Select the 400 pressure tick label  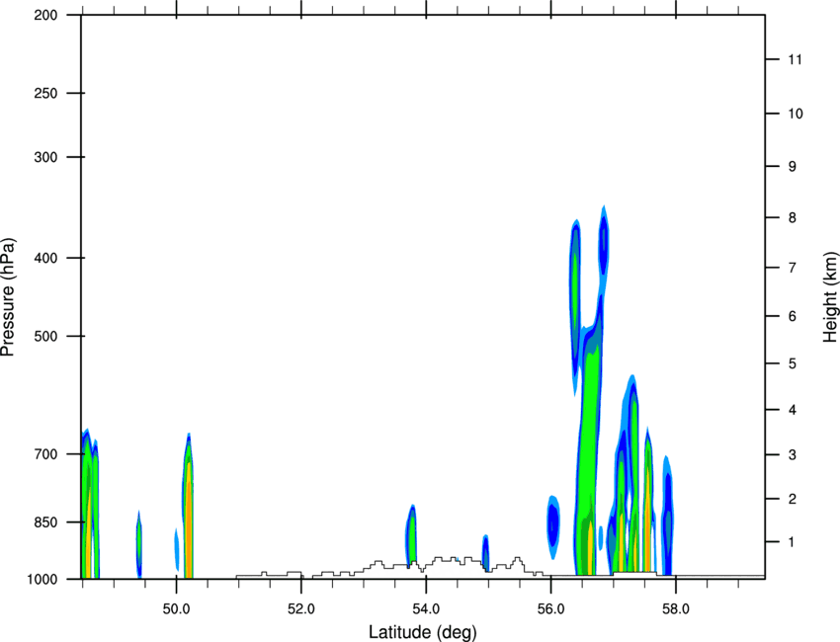point(45,258)
